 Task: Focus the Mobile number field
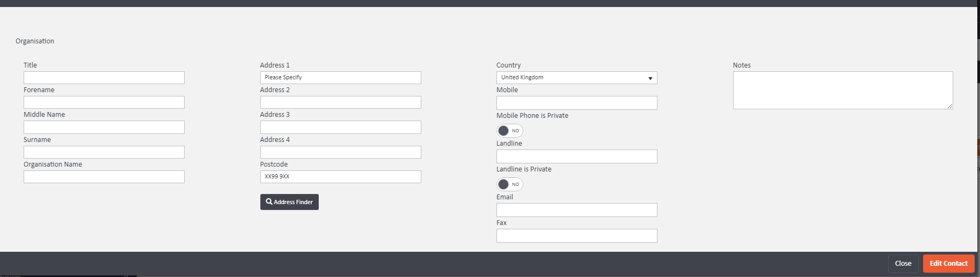[x=576, y=103]
